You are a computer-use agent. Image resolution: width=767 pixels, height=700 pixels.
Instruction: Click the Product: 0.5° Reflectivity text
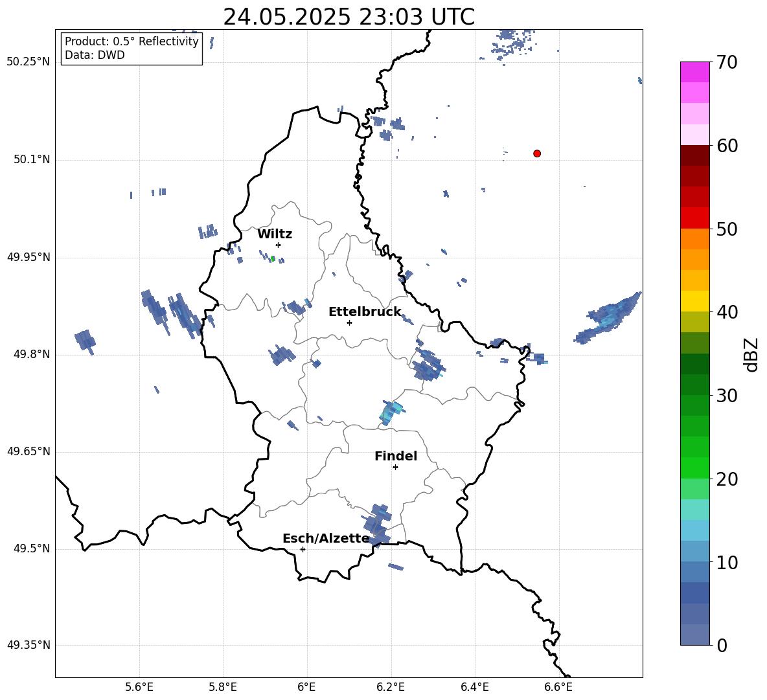coord(132,41)
